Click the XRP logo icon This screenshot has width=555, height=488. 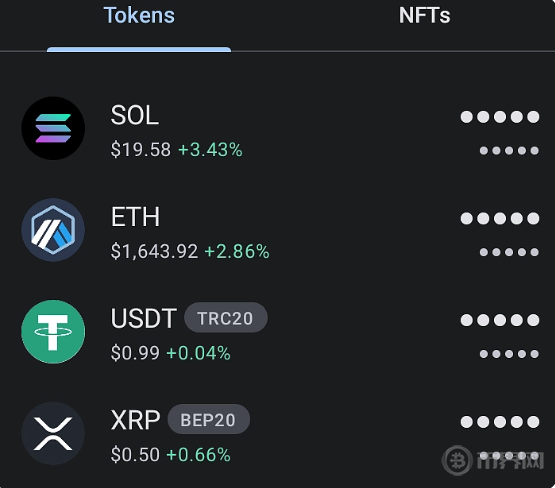point(53,433)
